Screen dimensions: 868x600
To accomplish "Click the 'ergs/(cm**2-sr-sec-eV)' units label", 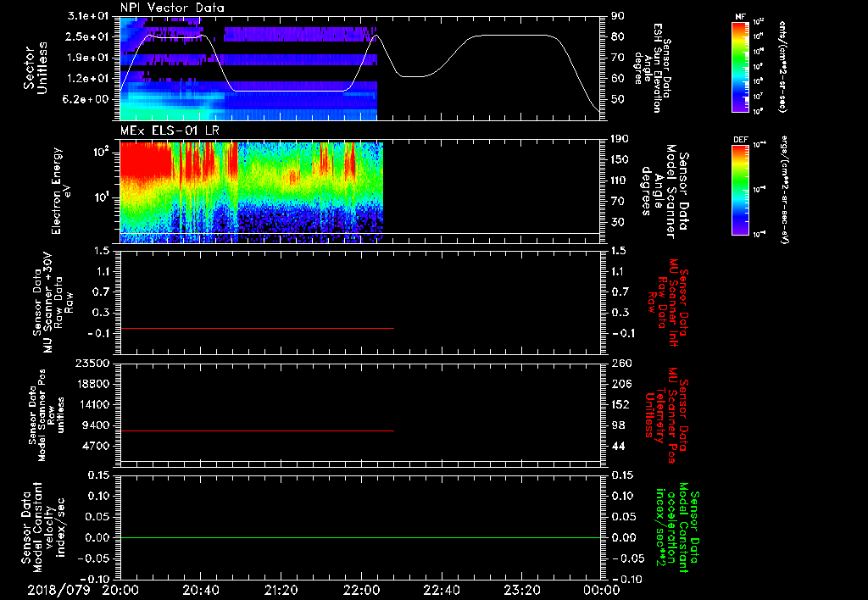I will tap(785, 189).
